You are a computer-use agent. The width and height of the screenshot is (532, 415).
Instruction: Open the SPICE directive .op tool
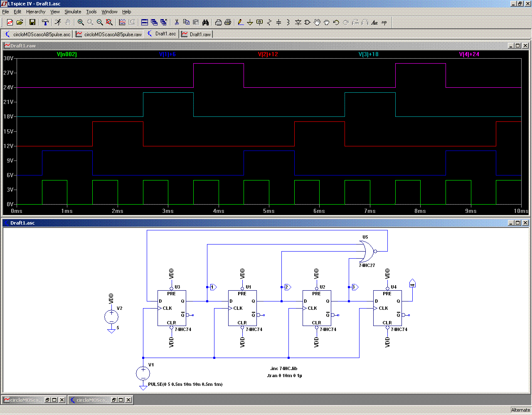tap(384, 22)
